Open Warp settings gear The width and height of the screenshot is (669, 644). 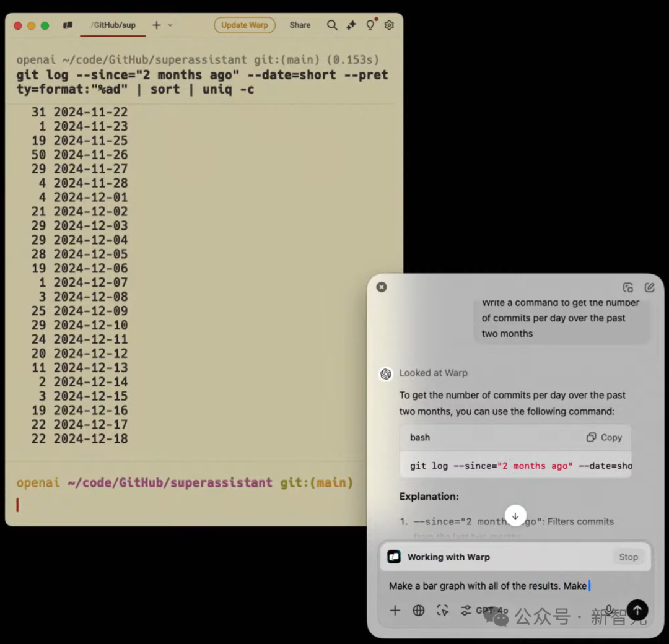[x=389, y=25]
